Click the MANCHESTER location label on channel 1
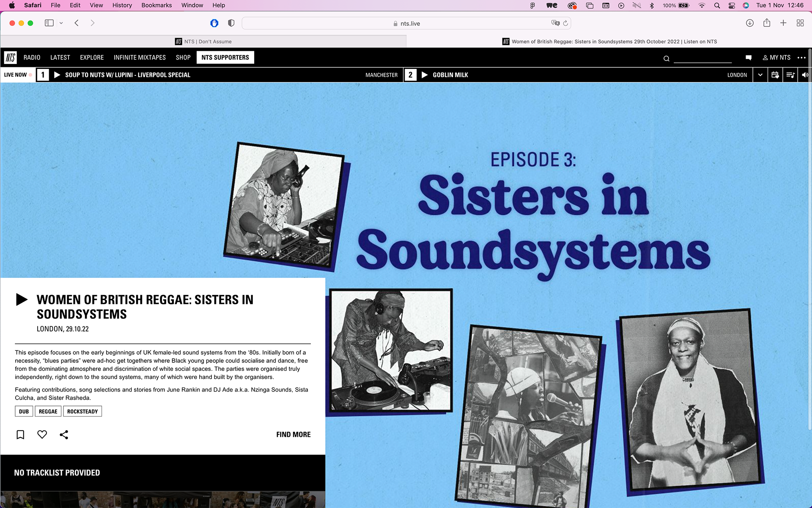Screen dimensions: 812x508 coord(381,75)
